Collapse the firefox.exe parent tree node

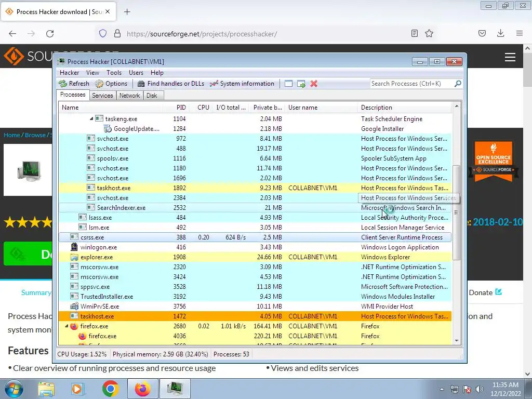coord(67,326)
